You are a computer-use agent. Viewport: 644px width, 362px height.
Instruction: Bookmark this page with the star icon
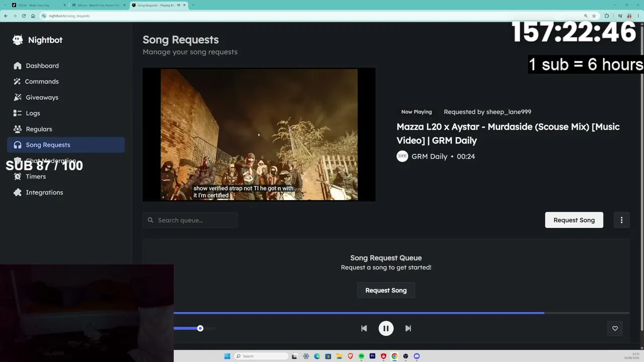[594, 16]
